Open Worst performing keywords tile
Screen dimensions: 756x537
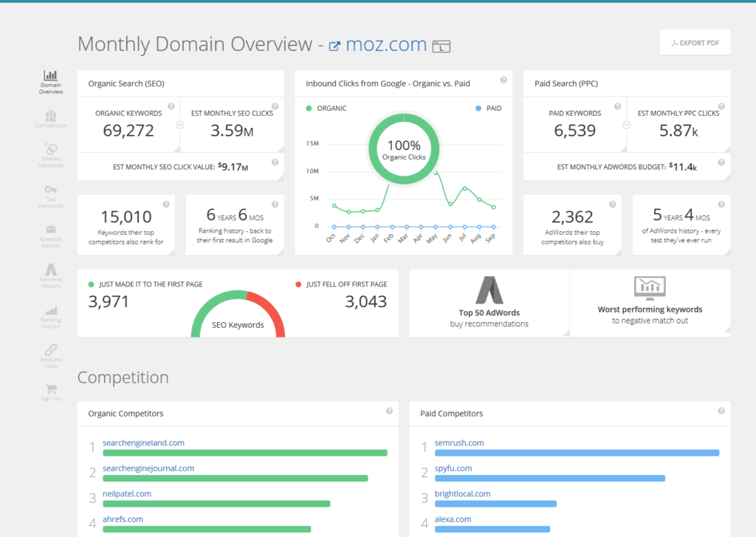pos(650,302)
